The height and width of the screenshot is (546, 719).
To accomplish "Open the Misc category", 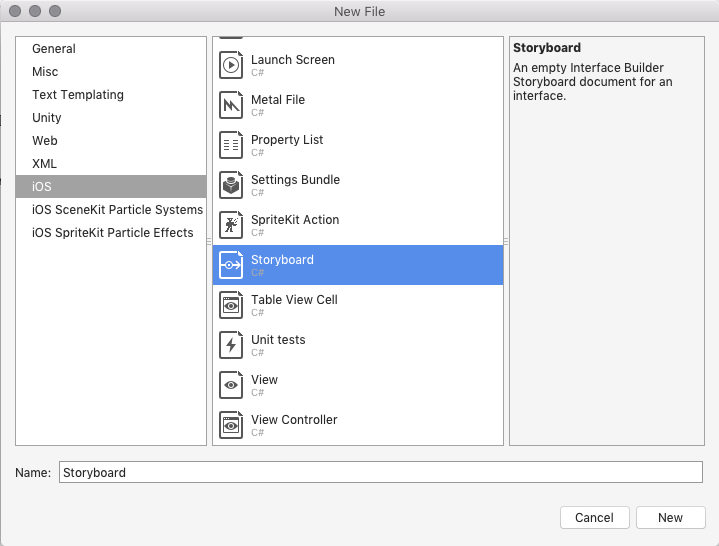I will click(x=111, y=72).
